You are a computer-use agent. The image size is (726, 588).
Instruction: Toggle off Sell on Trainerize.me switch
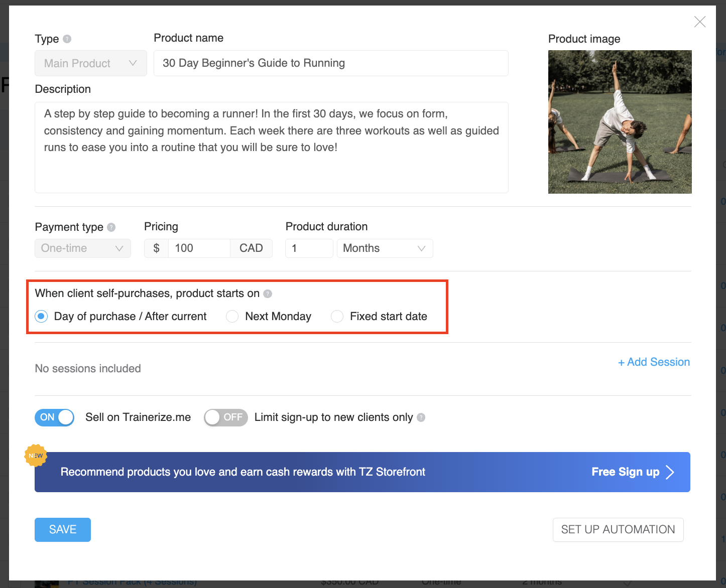point(55,417)
